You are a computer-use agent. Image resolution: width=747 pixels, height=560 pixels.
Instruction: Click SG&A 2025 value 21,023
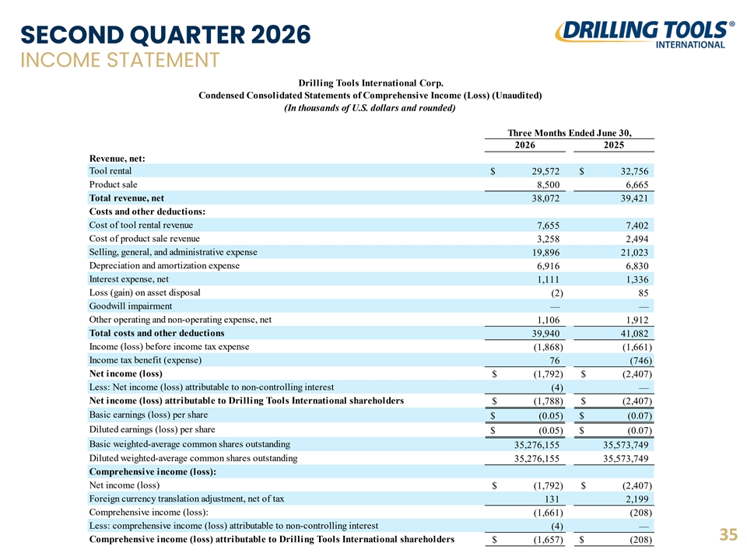[x=634, y=252]
